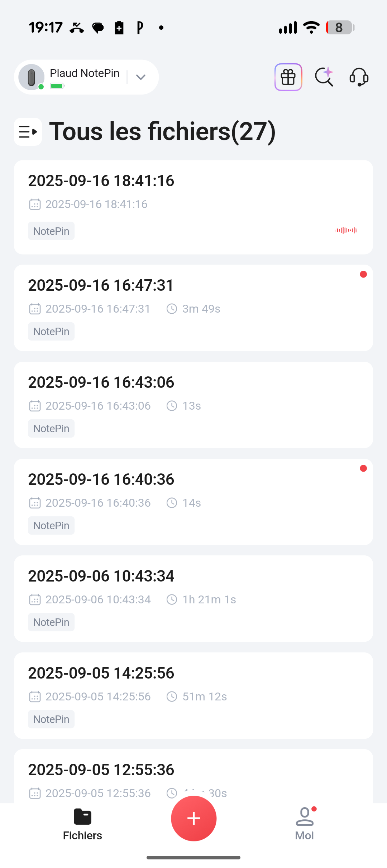Viewport: 387px width, 868px height.
Task: Open the gift rewards icon
Action: [288, 77]
